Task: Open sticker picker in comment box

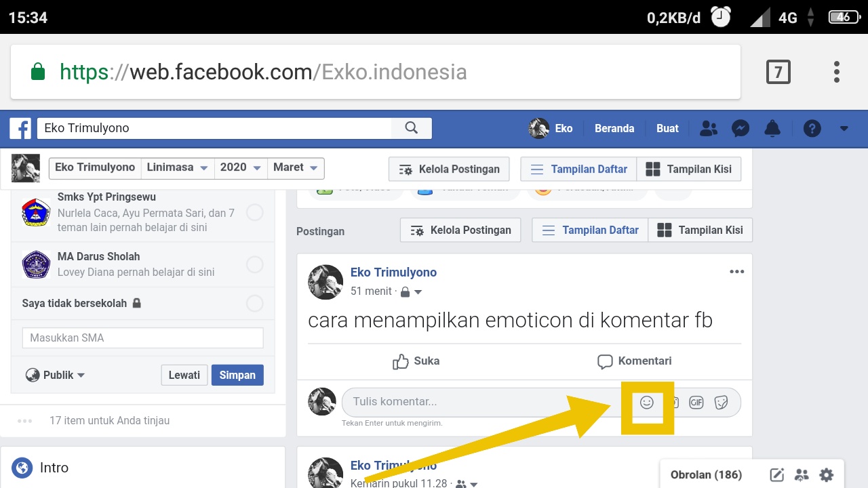Action: pos(722,403)
